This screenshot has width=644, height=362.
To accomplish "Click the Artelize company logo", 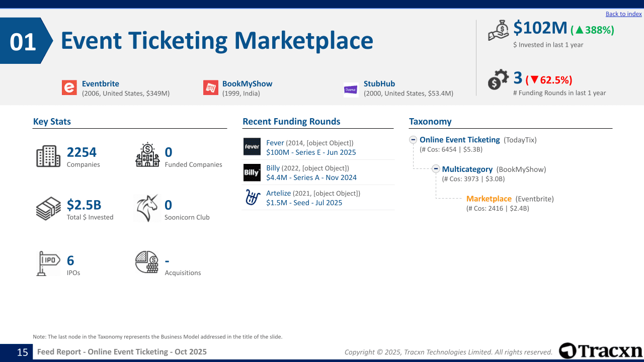I will tap(252, 197).
